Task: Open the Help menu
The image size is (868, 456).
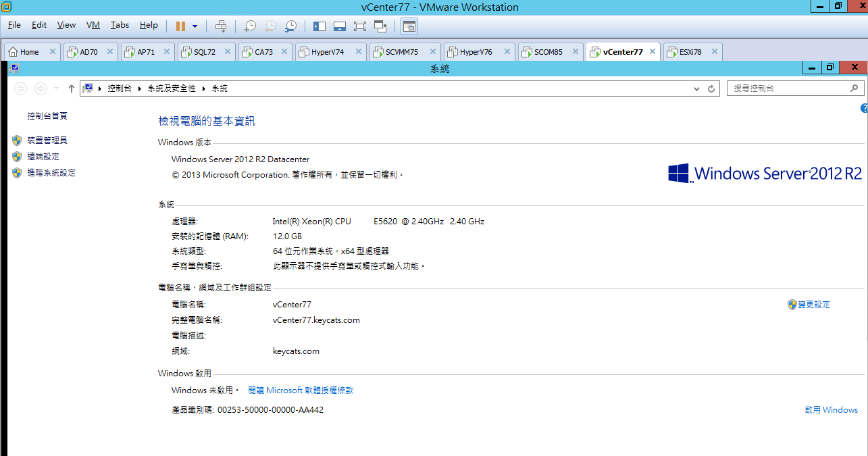Action: click(x=149, y=25)
